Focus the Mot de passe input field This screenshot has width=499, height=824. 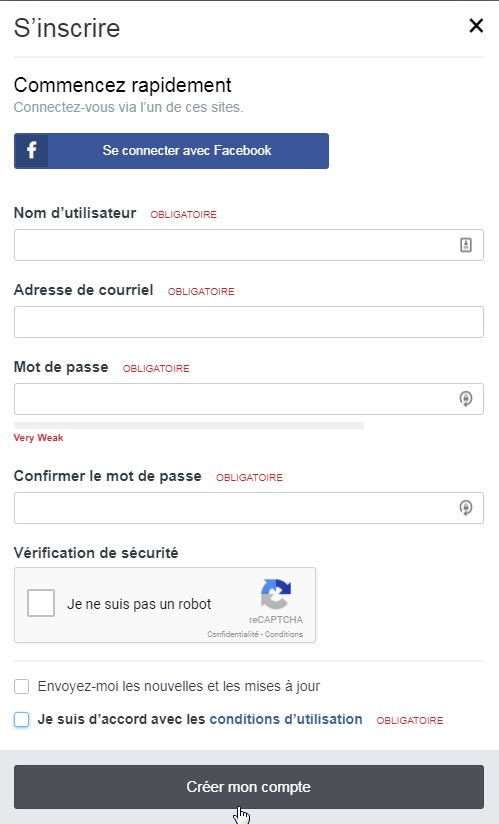click(248, 399)
